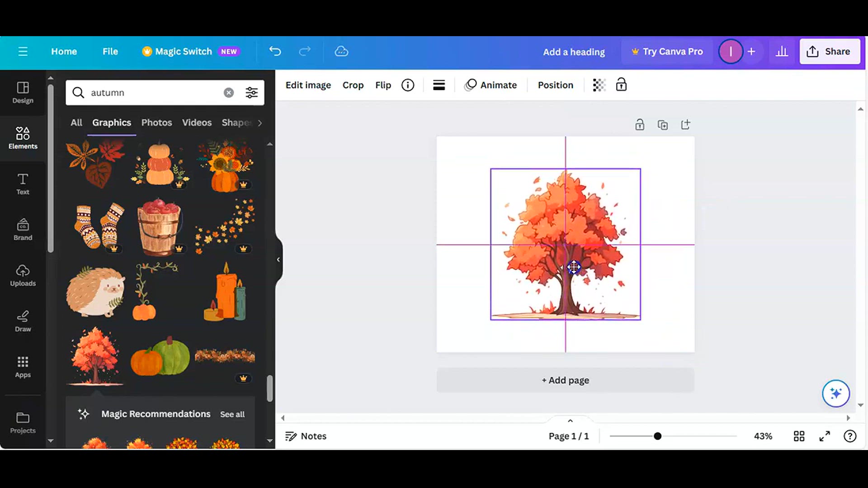Open search filter options
The width and height of the screenshot is (868, 488).
251,93
